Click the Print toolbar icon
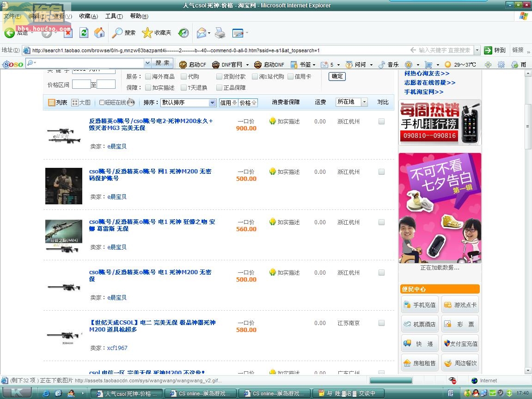The width and height of the screenshot is (532, 399). (x=220, y=32)
